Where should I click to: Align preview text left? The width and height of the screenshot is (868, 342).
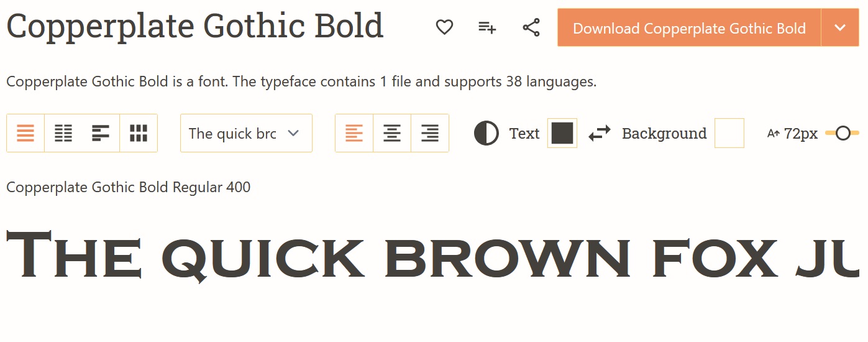354,133
